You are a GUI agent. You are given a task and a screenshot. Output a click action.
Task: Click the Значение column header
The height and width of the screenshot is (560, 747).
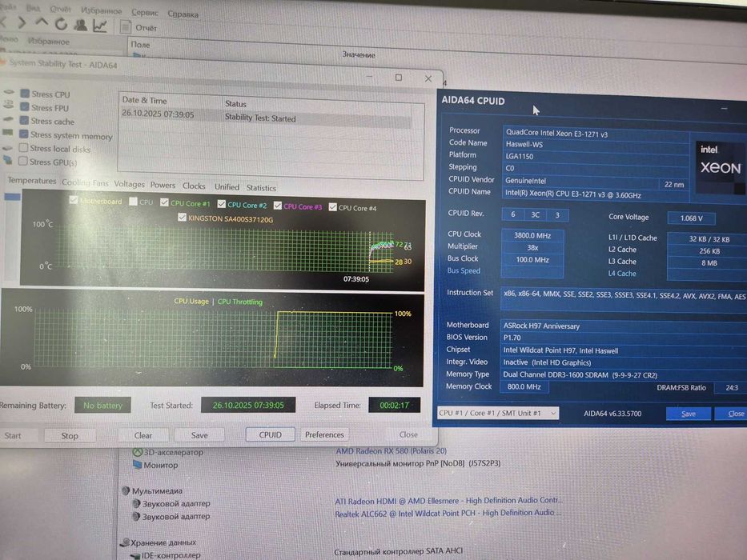tap(358, 54)
